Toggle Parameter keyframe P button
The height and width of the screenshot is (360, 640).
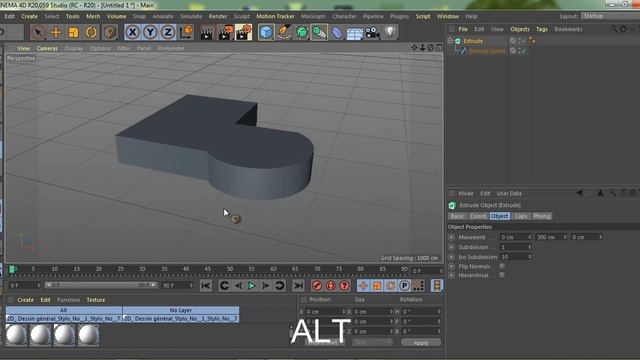click(404, 286)
